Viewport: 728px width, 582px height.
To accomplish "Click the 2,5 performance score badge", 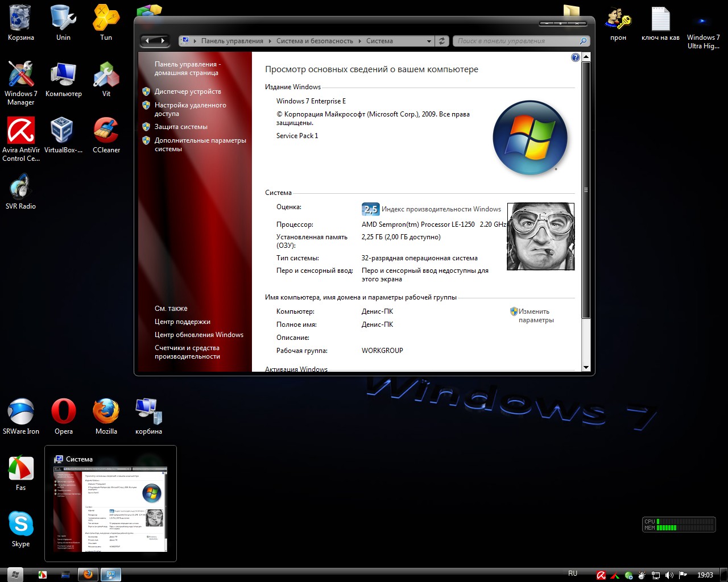I will [370, 209].
